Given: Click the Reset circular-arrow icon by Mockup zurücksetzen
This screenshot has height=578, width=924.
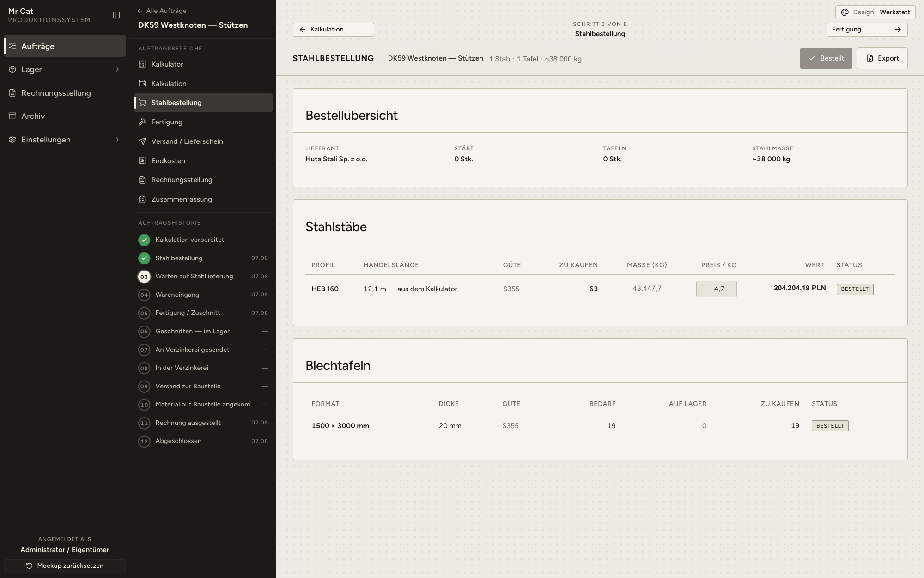Looking at the screenshot, I should tap(29, 566).
